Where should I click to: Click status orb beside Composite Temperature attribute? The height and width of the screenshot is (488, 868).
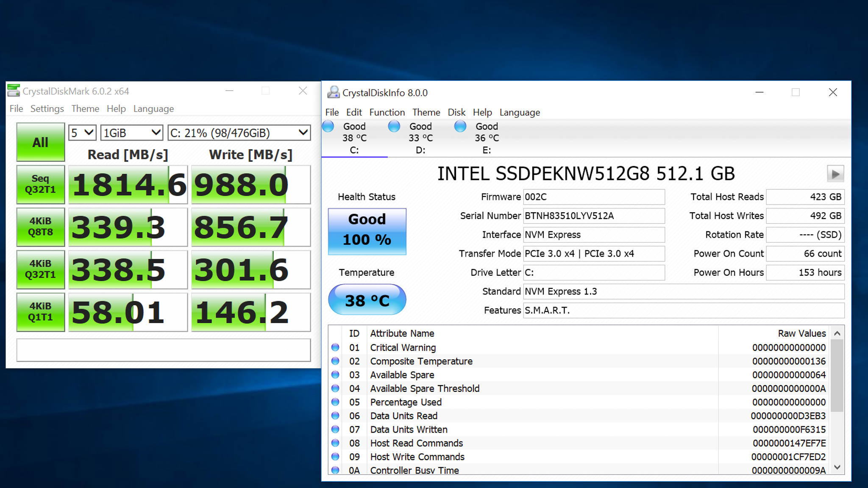[335, 361]
